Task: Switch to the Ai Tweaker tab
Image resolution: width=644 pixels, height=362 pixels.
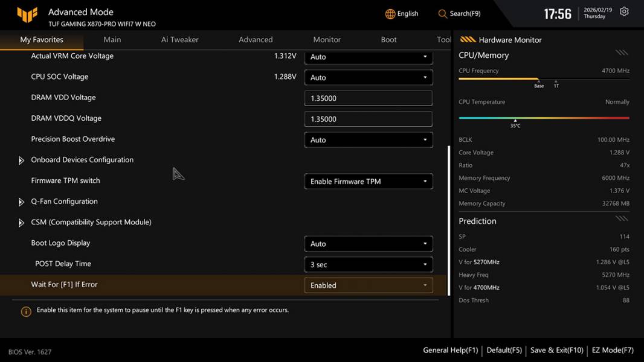Action: click(x=179, y=40)
